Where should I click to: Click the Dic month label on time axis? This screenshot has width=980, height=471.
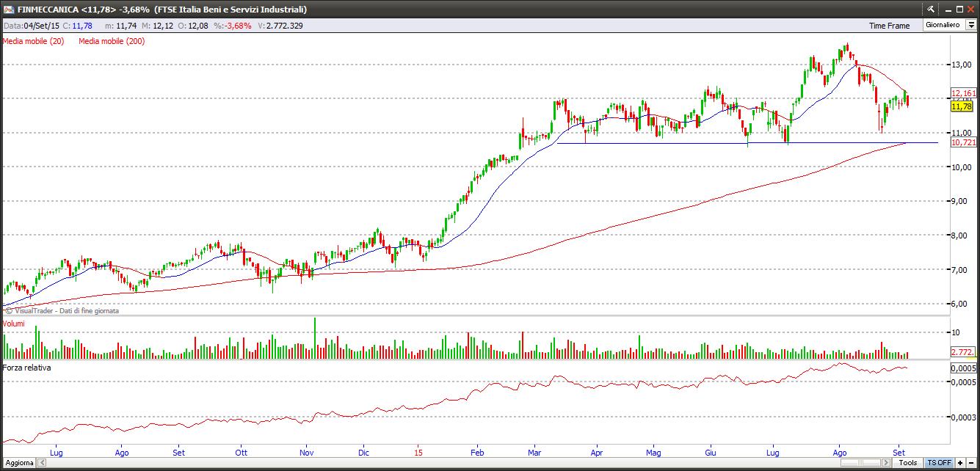[363, 453]
